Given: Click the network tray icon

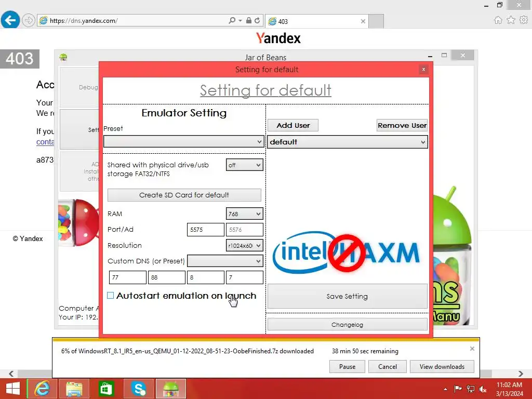Looking at the screenshot, I should 470,389.
